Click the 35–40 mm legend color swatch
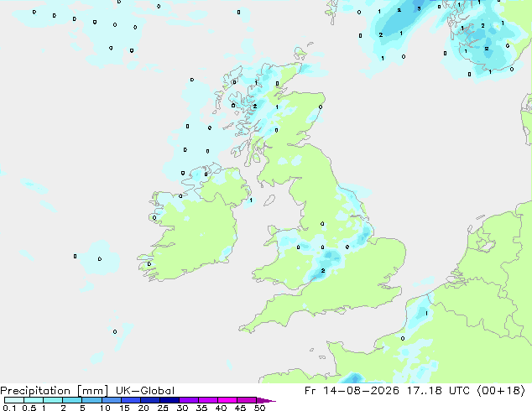532x411 pixels. [208, 400]
